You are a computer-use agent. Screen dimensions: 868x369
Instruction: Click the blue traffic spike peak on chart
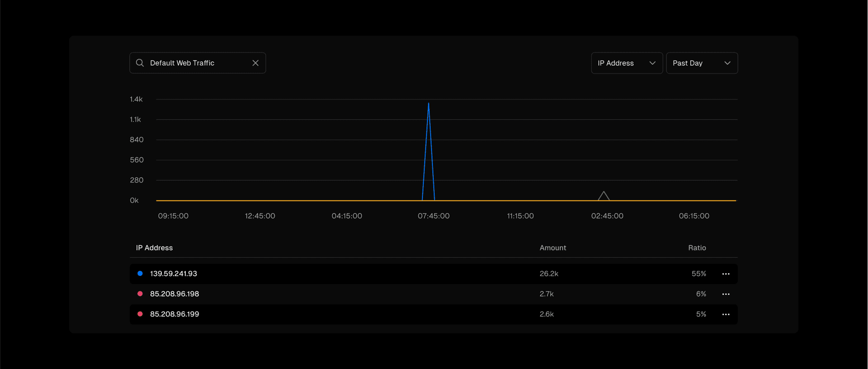[429, 104]
